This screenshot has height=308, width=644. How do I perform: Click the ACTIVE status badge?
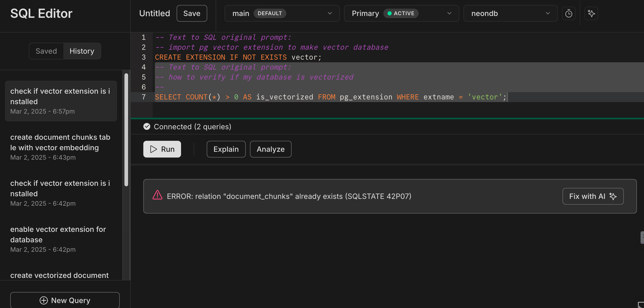401,13
